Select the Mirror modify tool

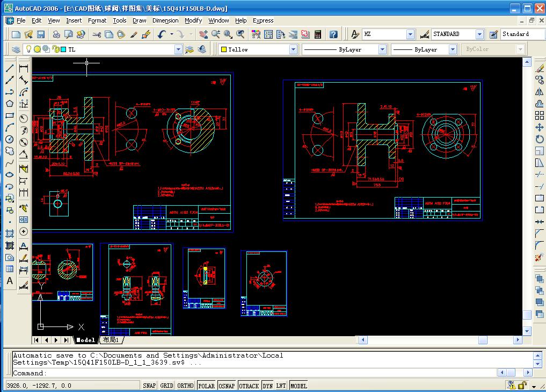[540, 92]
